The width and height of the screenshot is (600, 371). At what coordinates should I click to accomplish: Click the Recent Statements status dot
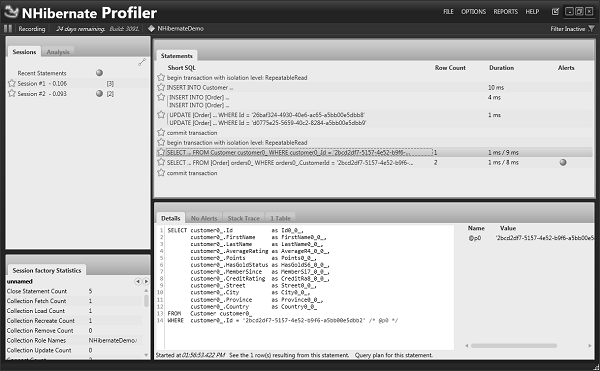coord(99,73)
